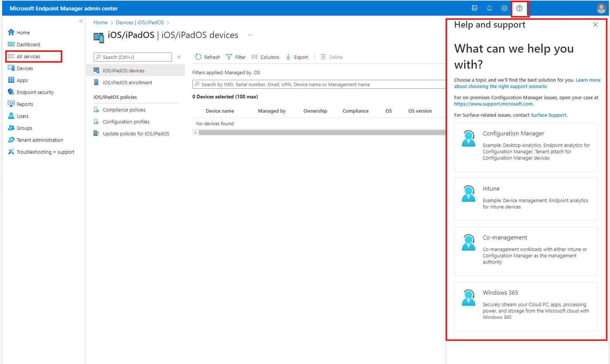Click the Reports icon in sidebar
This screenshot has width=610, height=364.
click(11, 104)
